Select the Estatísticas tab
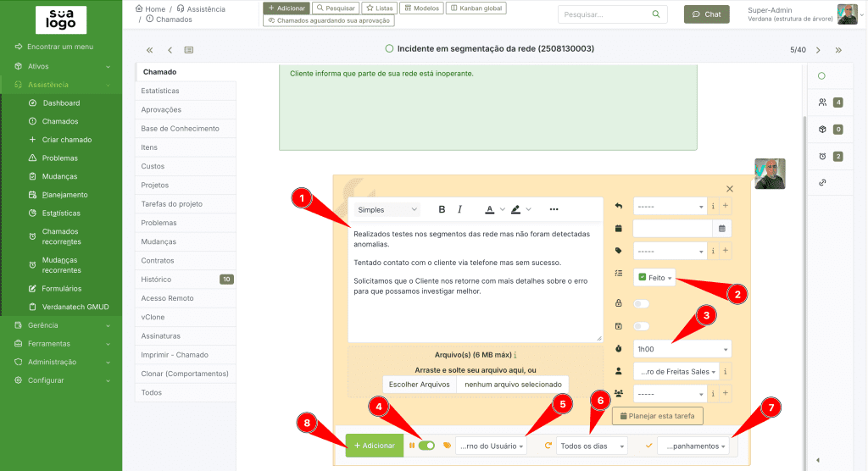868x471 pixels. point(186,91)
